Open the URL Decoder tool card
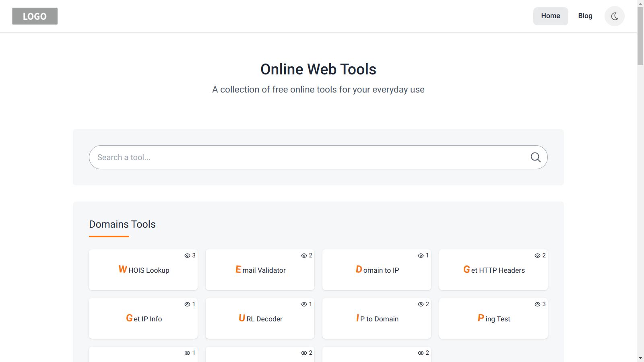The width and height of the screenshot is (644, 362). [260, 319]
